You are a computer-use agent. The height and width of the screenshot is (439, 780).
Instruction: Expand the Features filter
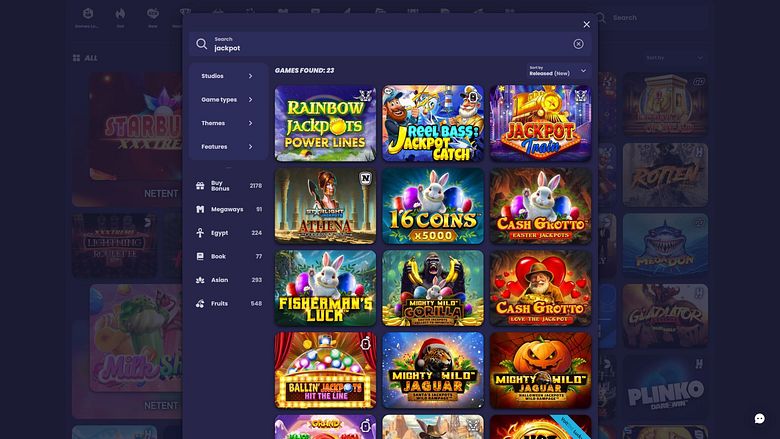[228, 147]
